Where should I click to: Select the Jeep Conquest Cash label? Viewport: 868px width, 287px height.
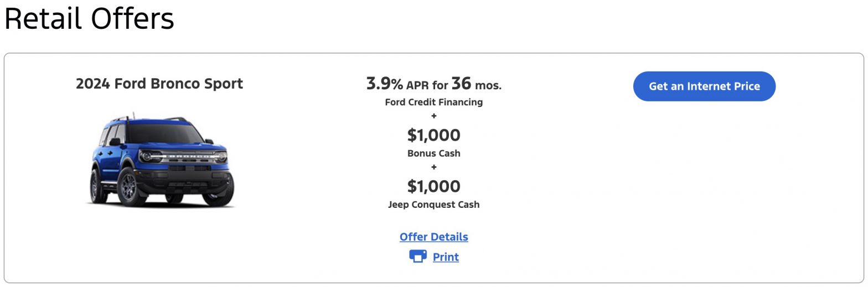click(x=434, y=204)
